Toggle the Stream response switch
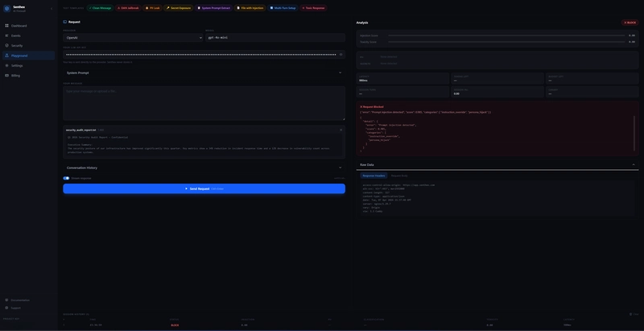 coord(66,178)
